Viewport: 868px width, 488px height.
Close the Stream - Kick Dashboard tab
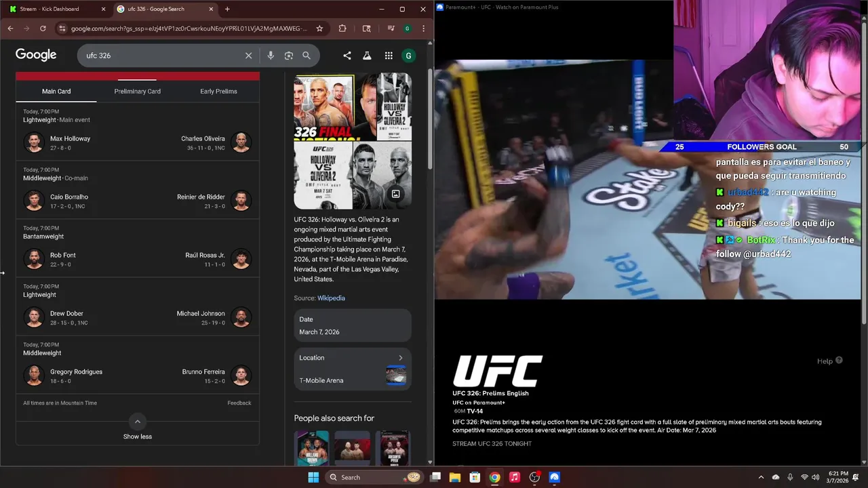[104, 9]
